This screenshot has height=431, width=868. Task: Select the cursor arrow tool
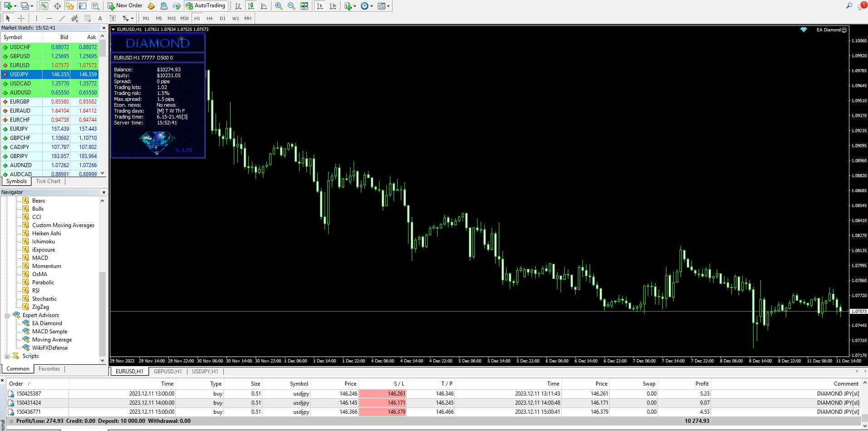(8, 18)
